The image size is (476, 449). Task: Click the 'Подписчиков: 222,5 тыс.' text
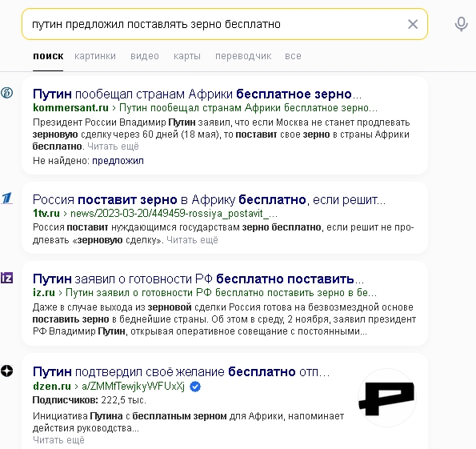click(x=90, y=400)
